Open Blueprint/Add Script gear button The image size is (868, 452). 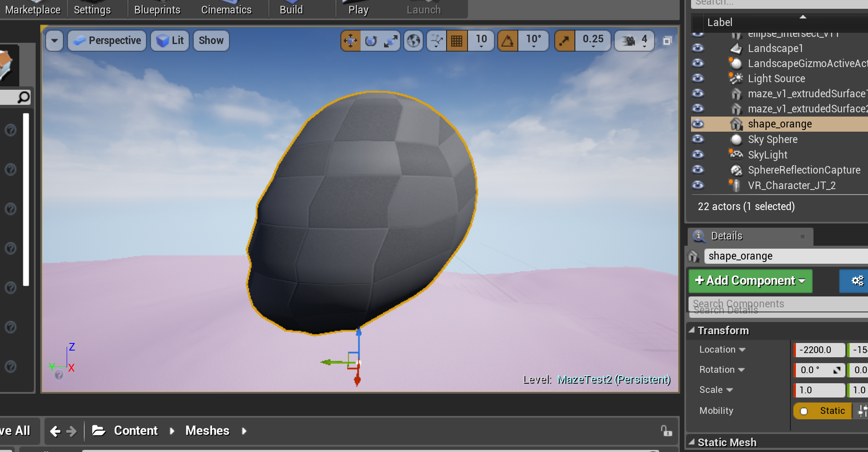pyautogui.click(x=854, y=281)
